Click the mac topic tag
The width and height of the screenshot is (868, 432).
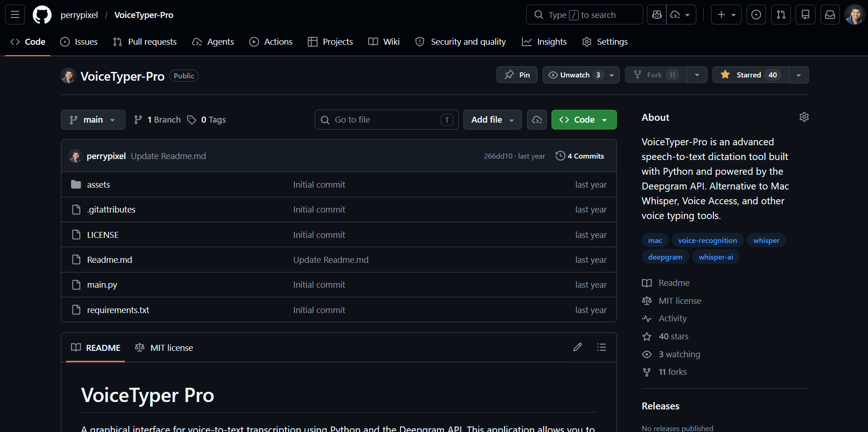click(655, 240)
